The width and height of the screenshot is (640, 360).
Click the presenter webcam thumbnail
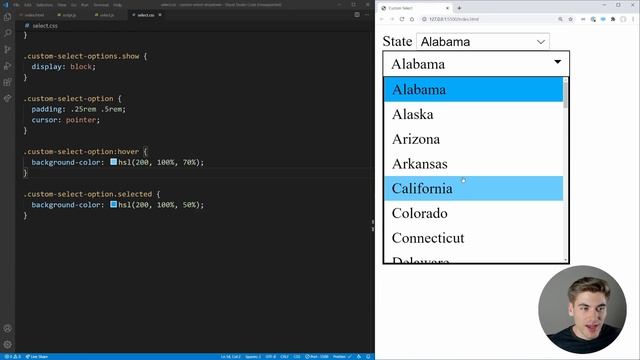point(582,310)
